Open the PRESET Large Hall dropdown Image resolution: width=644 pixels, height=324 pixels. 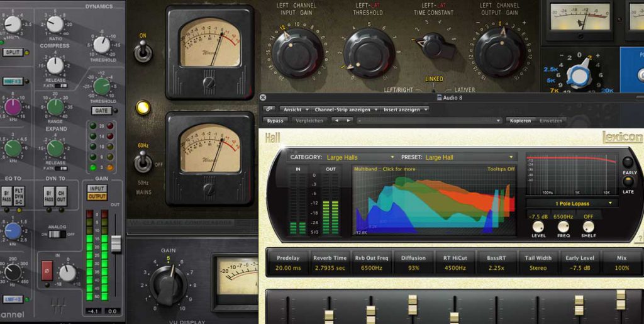coord(469,157)
